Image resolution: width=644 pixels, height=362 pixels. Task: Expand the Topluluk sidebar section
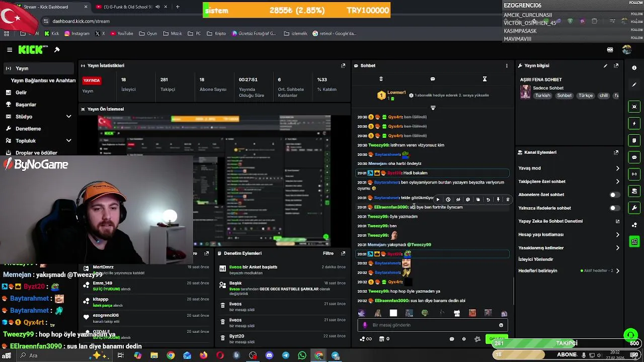[x=69, y=141]
